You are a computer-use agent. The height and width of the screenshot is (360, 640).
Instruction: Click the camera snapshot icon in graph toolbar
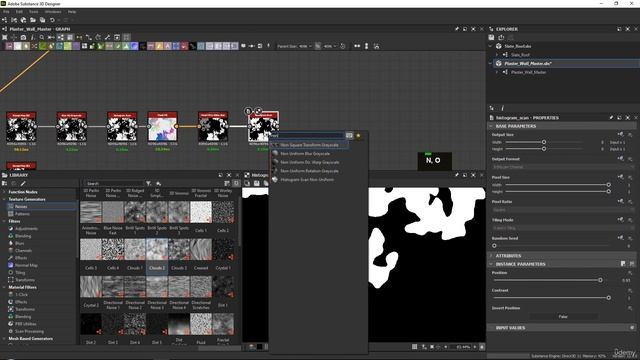coord(23,37)
